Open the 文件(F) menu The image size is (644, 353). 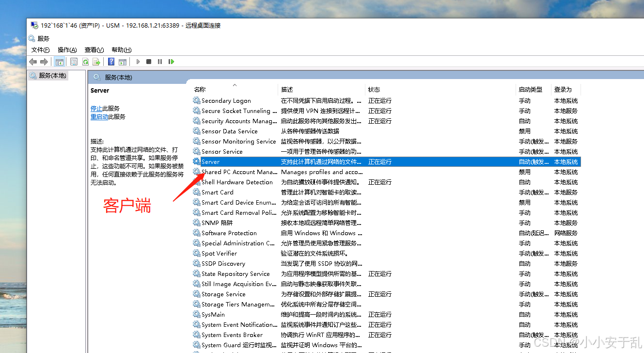tap(41, 50)
